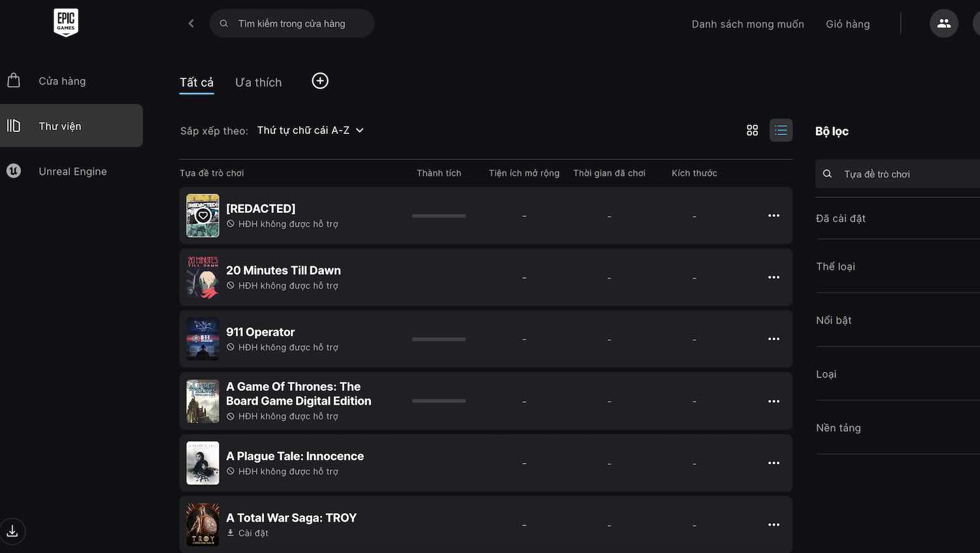Click the store search field

click(x=292, y=24)
